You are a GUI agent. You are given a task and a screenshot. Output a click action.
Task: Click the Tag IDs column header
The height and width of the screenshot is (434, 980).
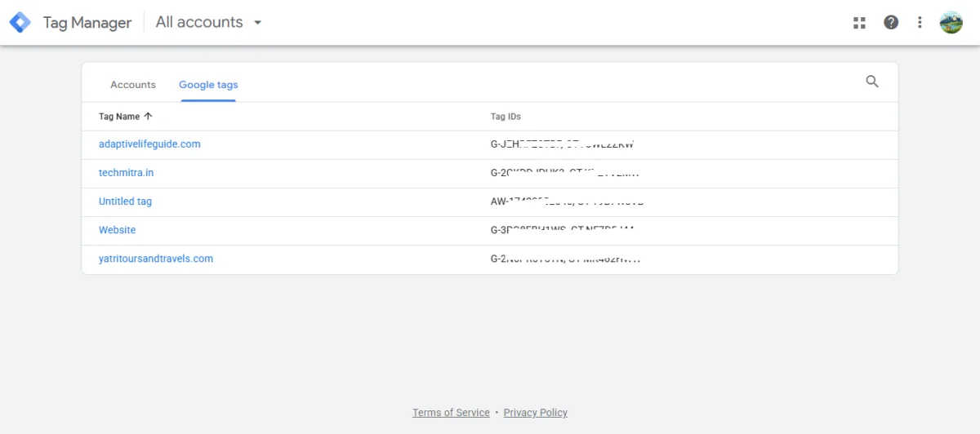click(506, 117)
